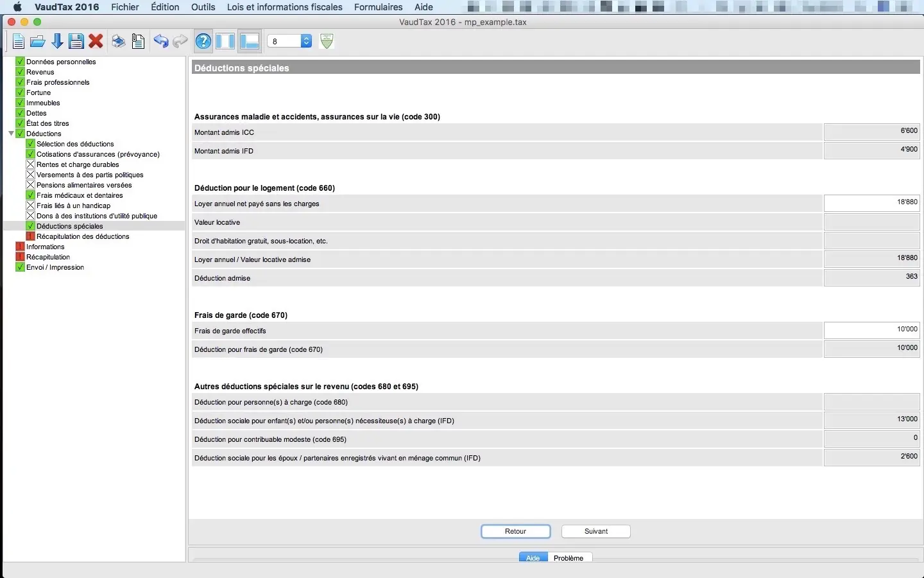Click the new document toolbar icon
The height and width of the screenshot is (578, 924).
coord(19,42)
